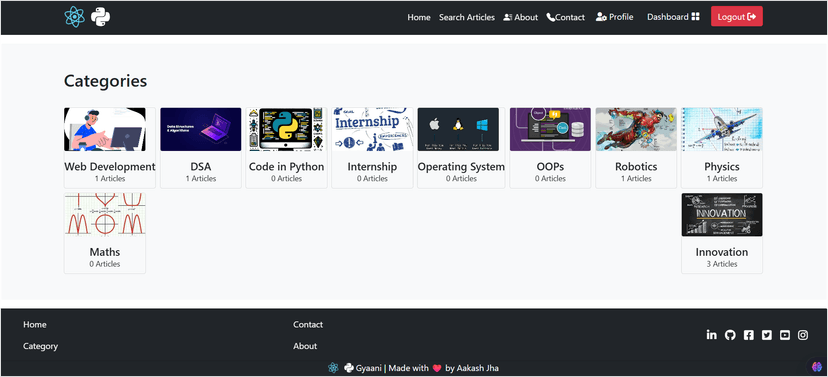This screenshot has height=377, width=828.
Task: Click 'Gyaani | Made with' footer text
Action: [x=392, y=368]
